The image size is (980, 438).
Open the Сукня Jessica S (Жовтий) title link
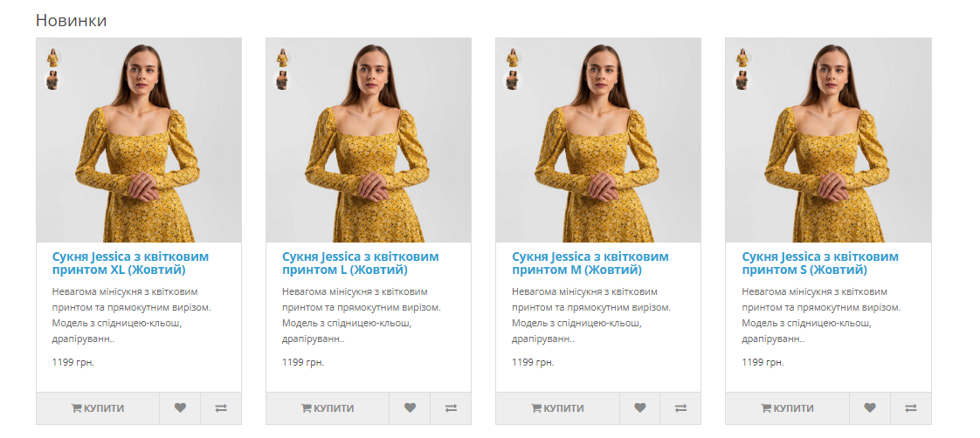pyautogui.click(x=819, y=263)
